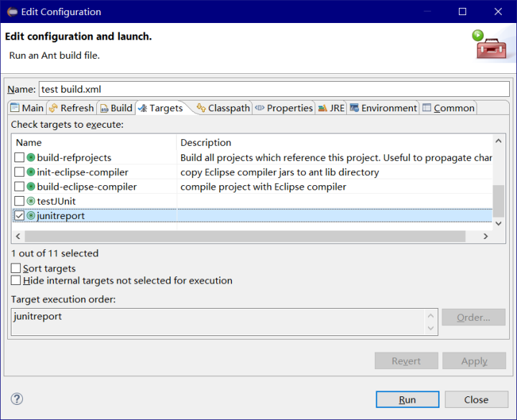Image resolution: width=517 pixels, height=420 pixels.
Task: Click the Name column header
Action: click(94, 142)
